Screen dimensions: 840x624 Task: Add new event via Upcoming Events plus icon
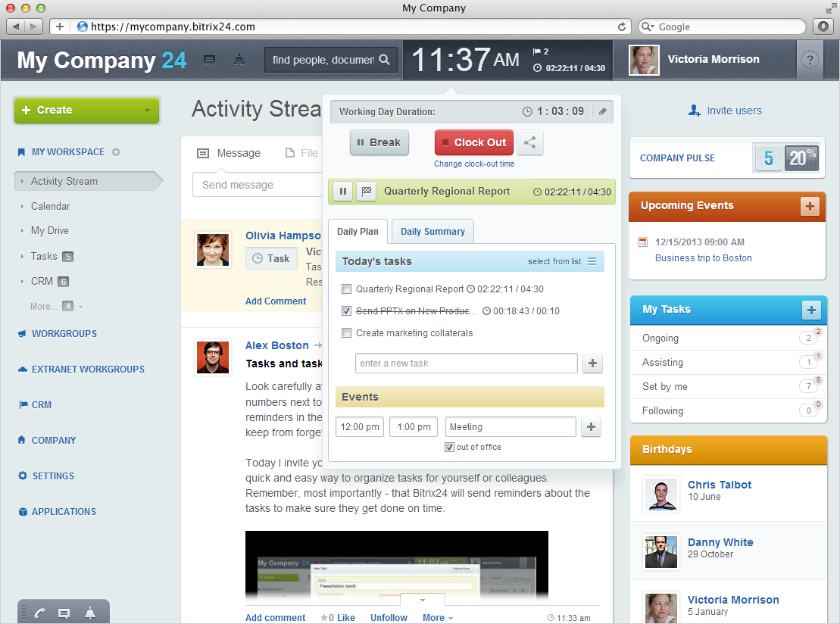(x=810, y=206)
